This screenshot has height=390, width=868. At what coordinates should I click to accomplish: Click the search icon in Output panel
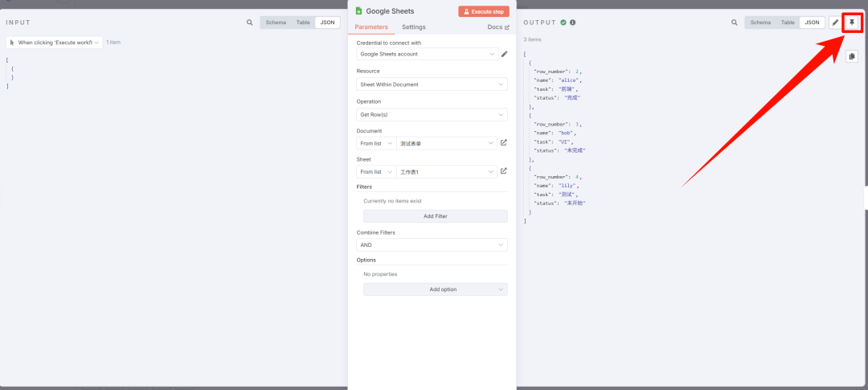pyautogui.click(x=735, y=23)
